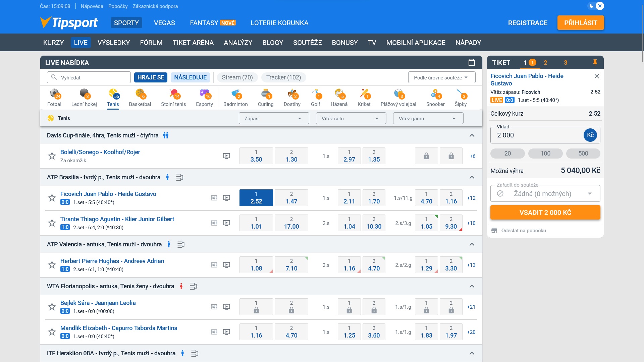
Task: Open the Vítěz gamu dropdown
Action: click(428, 118)
